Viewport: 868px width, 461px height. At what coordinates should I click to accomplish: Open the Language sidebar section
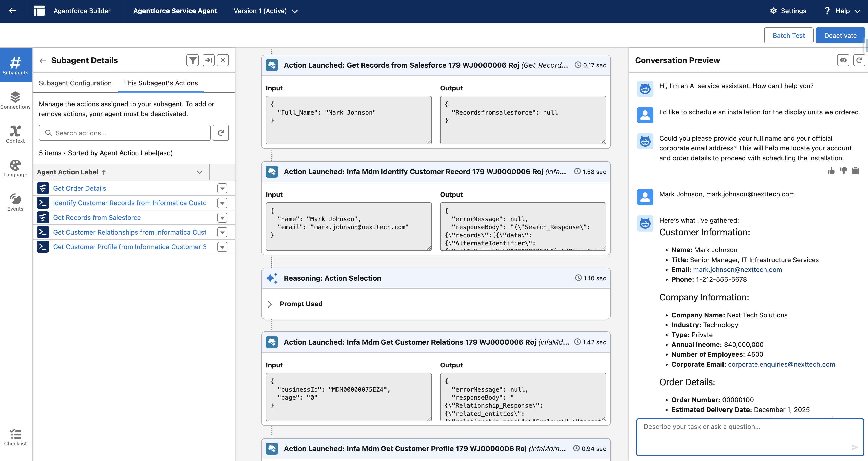[x=15, y=168]
